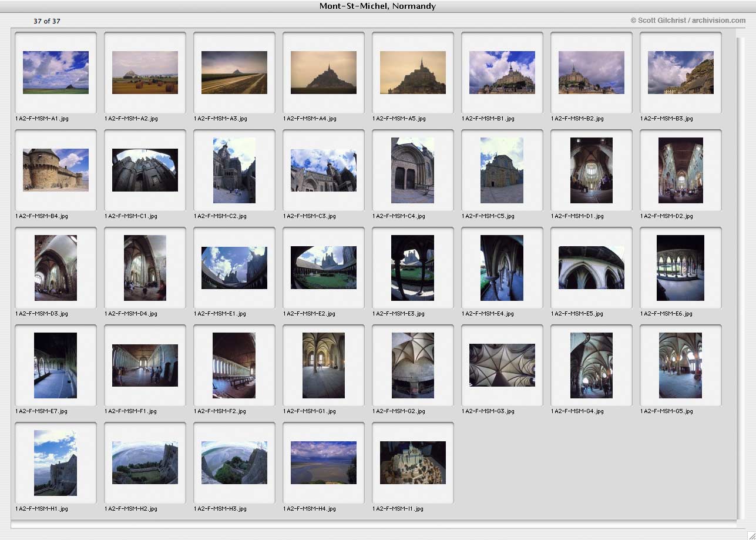Open the 1A2-F-MSM-B4.jpg tower thumbnail
Viewport: 756px width, 540px height.
coord(56,170)
